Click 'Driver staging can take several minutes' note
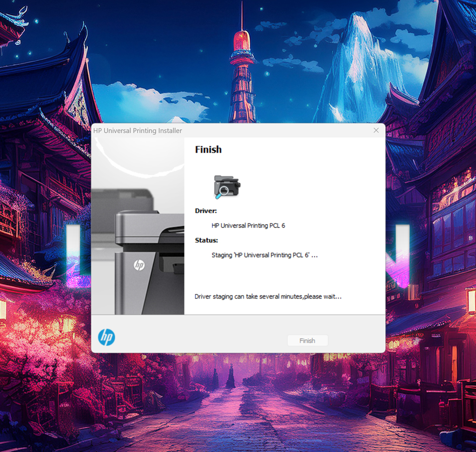 [x=268, y=296]
